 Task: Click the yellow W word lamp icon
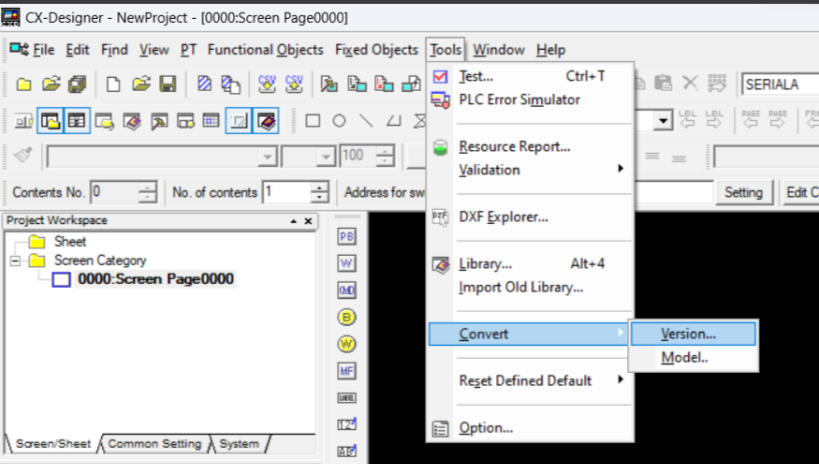click(347, 344)
